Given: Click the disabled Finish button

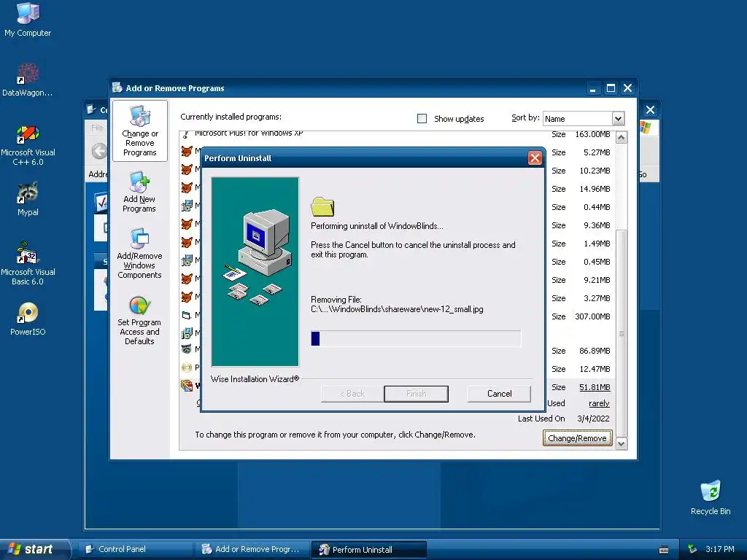Looking at the screenshot, I should [x=416, y=394].
